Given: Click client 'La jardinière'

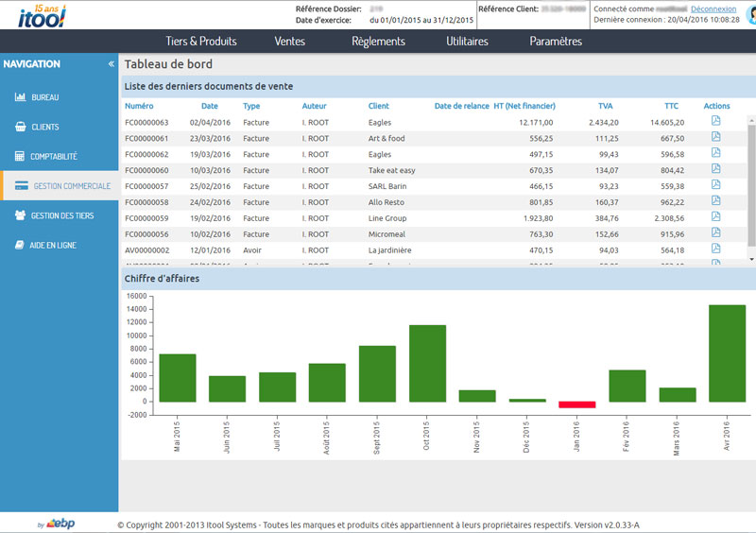Looking at the screenshot, I should (389, 249).
